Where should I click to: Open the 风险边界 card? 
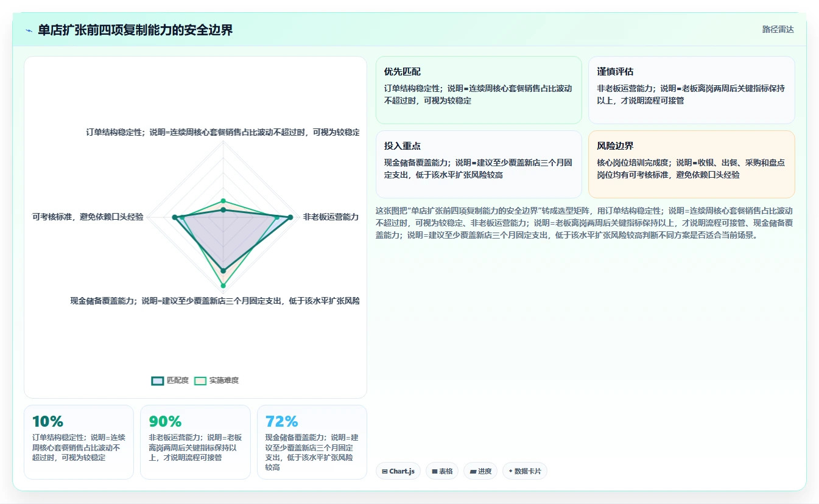(x=692, y=164)
